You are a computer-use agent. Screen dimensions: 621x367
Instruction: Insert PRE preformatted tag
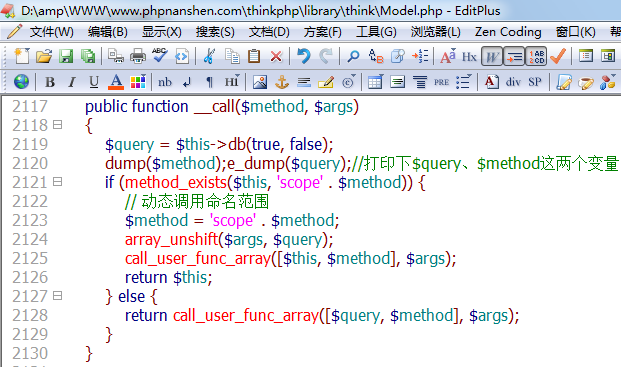(x=441, y=82)
